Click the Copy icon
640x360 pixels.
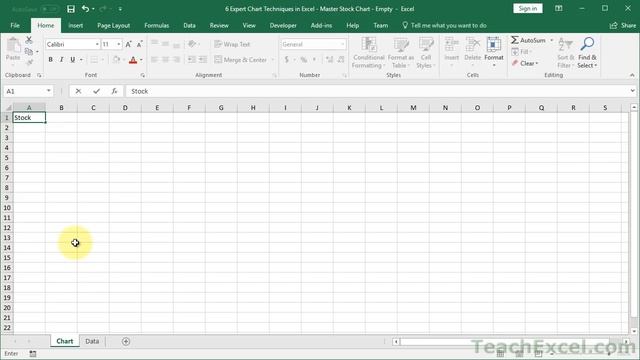click(x=29, y=51)
